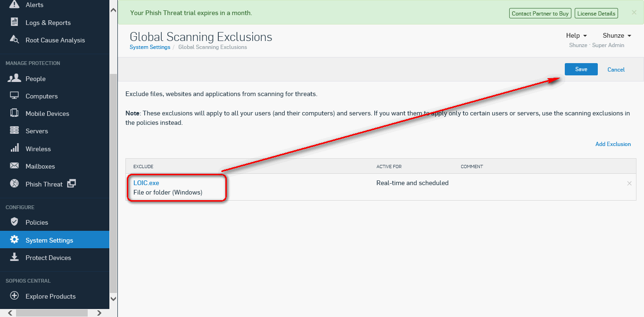Open the Shunze account dropdown
This screenshot has width=644, height=317.
click(x=617, y=35)
